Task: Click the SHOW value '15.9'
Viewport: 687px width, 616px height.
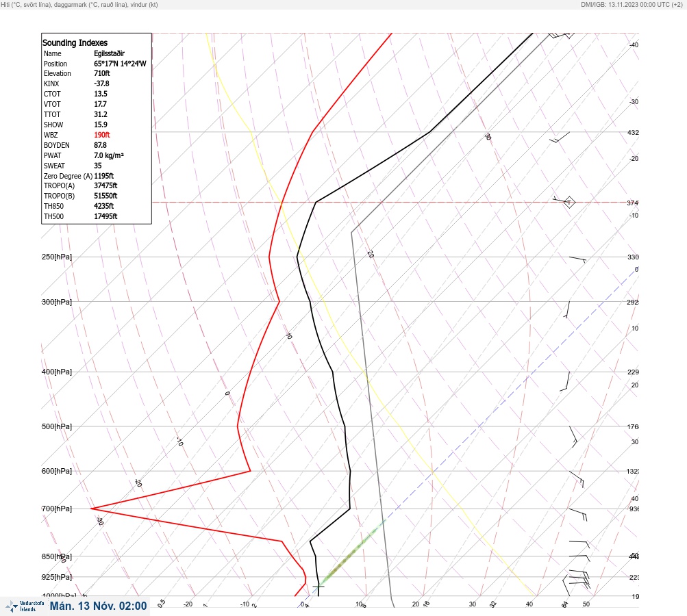Action: [100, 125]
